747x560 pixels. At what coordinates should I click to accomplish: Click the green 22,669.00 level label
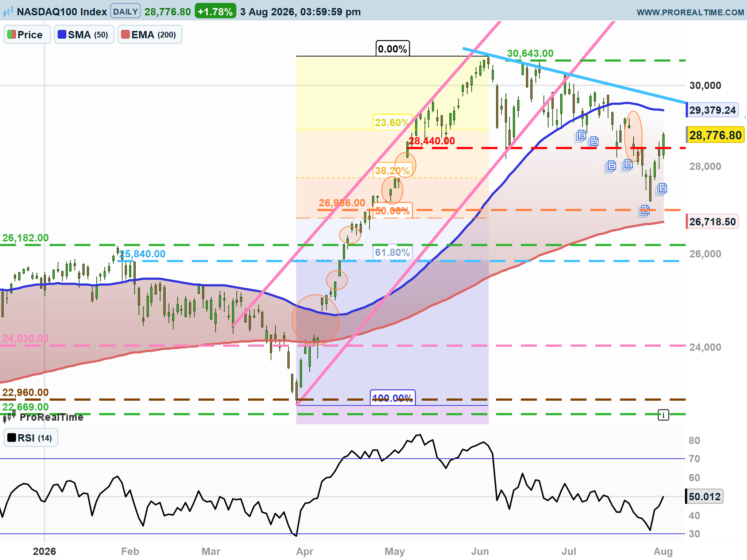click(26, 407)
